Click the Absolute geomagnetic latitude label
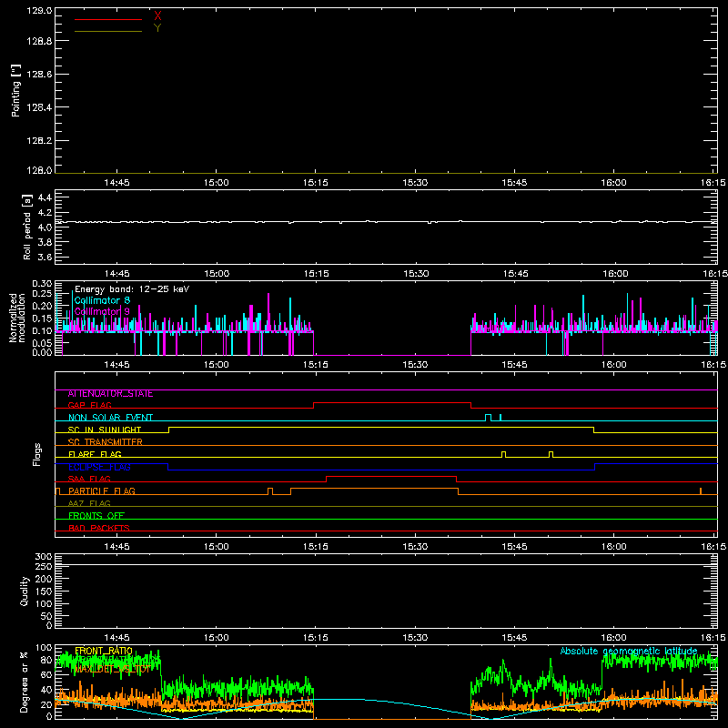 (629, 651)
